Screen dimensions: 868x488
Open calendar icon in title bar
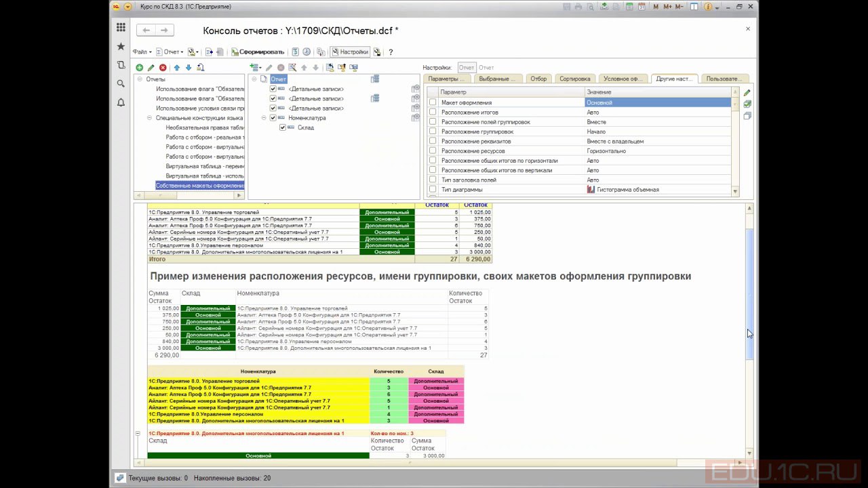[641, 7]
